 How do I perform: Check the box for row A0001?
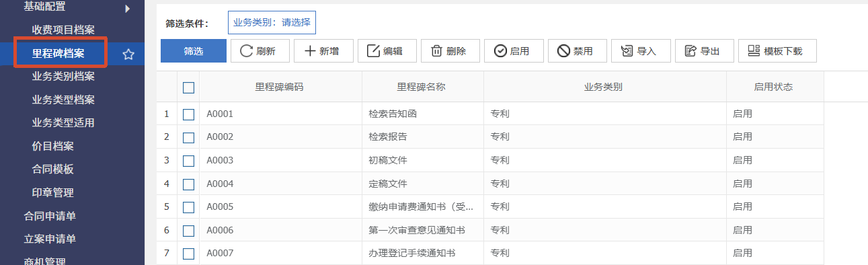188,114
